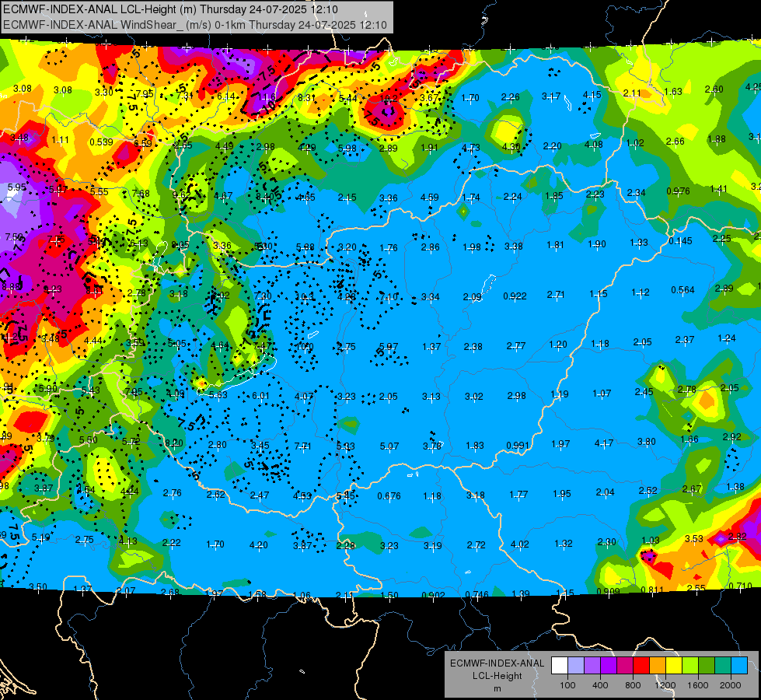Viewport: 761px width, 700px height.
Task: Click the wind shear value 4.15
Action: pyautogui.click(x=592, y=95)
